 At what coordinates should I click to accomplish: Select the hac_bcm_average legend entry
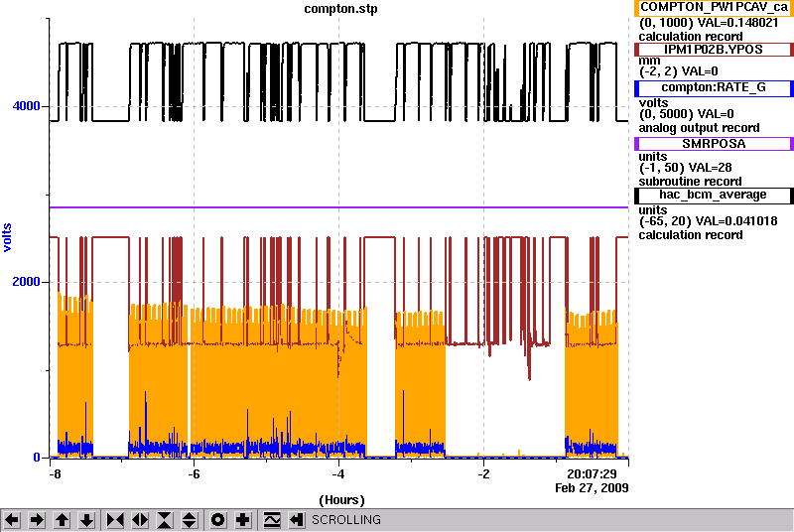click(x=714, y=196)
